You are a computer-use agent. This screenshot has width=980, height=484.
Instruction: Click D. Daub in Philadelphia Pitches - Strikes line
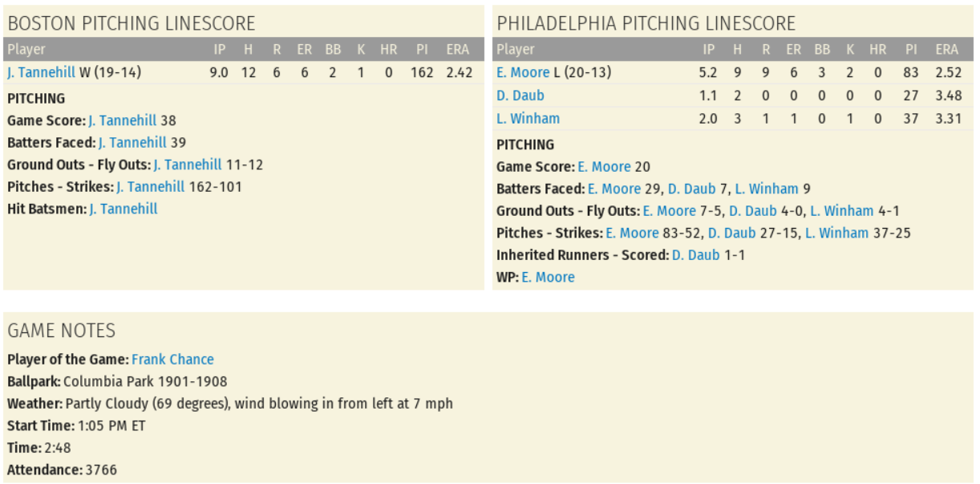[x=731, y=233]
